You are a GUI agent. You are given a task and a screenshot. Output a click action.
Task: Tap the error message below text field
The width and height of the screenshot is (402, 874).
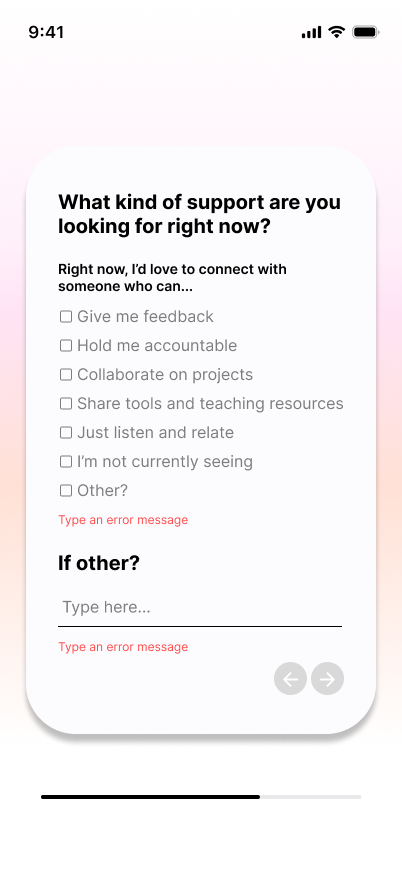[x=123, y=647]
